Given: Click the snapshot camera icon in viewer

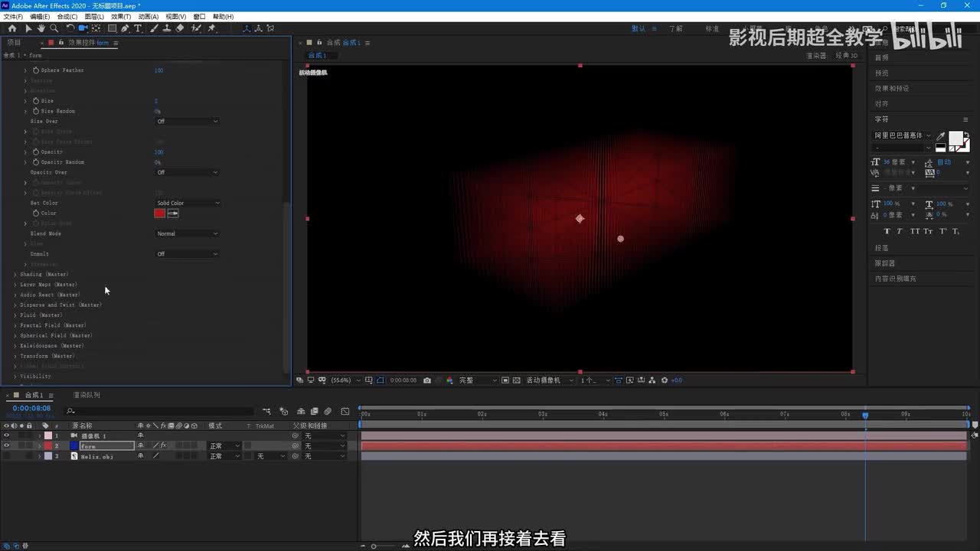Looking at the screenshot, I should point(427,380).
